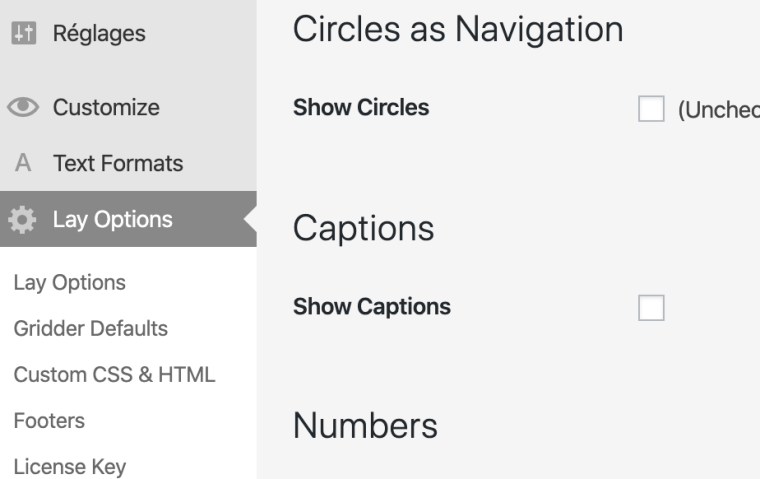Click the Réglages sliders icon
The width and height of the screenshot is (760, 479).
22,34
